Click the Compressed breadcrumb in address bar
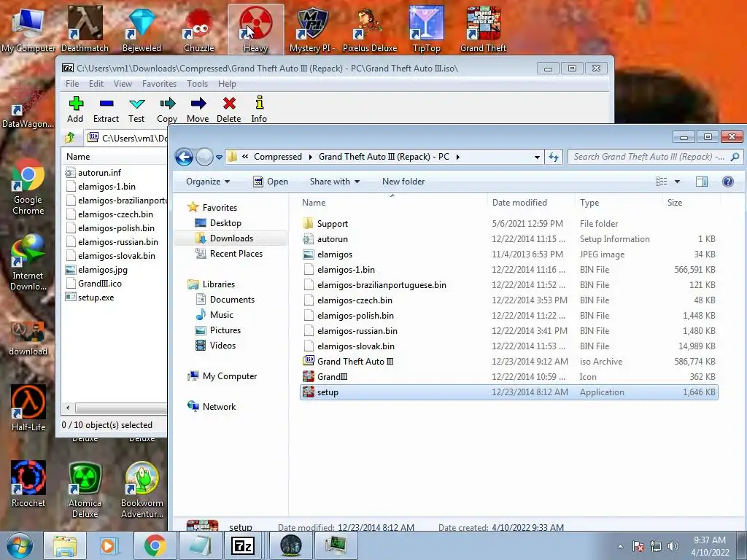747x560 pixels. click(278, 157)
